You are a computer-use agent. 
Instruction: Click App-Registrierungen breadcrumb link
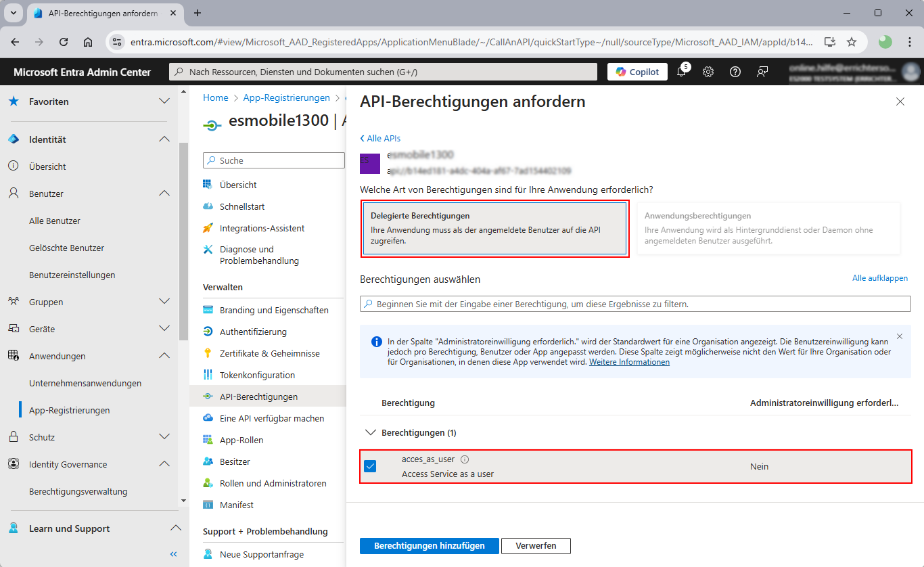pos(287,97)
